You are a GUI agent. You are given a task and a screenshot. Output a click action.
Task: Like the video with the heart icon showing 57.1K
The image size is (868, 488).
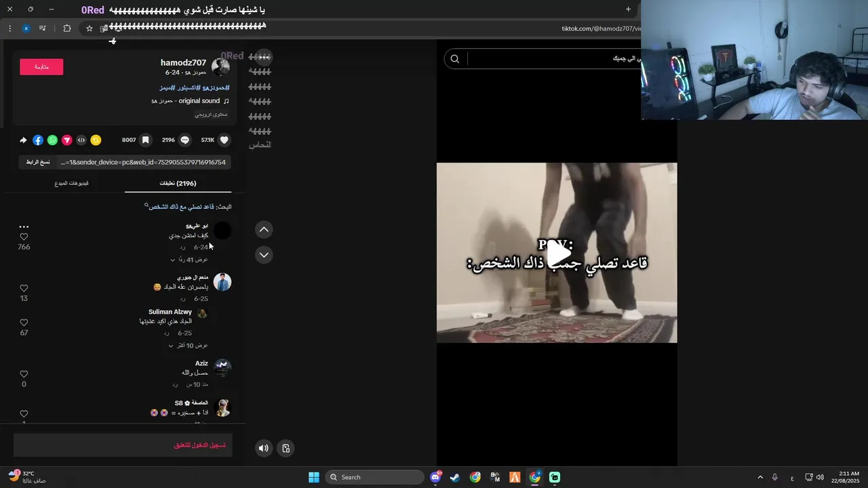point(224,140)
